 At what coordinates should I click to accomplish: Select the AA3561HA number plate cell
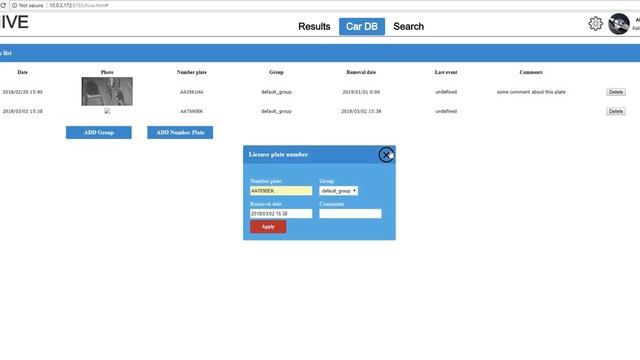(191, 92)
